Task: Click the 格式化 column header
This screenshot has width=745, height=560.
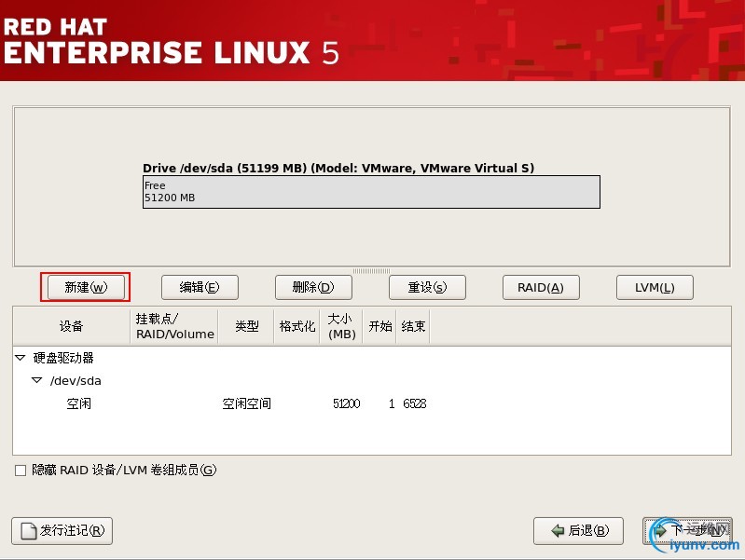Action: [x=297, y=326]
